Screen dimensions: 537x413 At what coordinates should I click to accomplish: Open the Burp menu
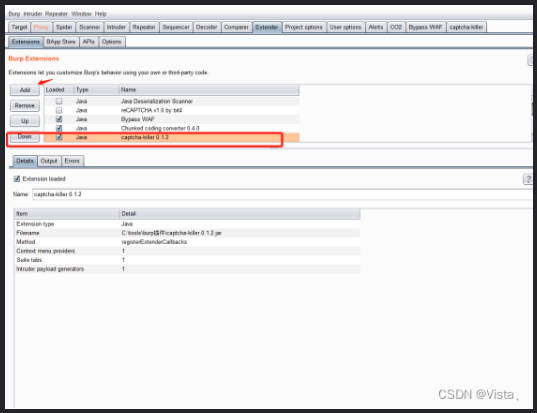pos(14,14)
